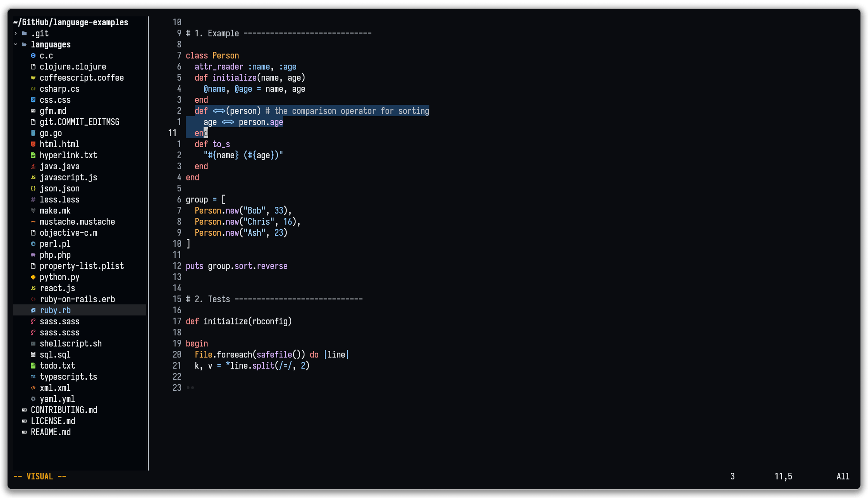Click the database icon beside sql.sql
The width and height of the screenshot is (868, 498).
coord(33,355)
